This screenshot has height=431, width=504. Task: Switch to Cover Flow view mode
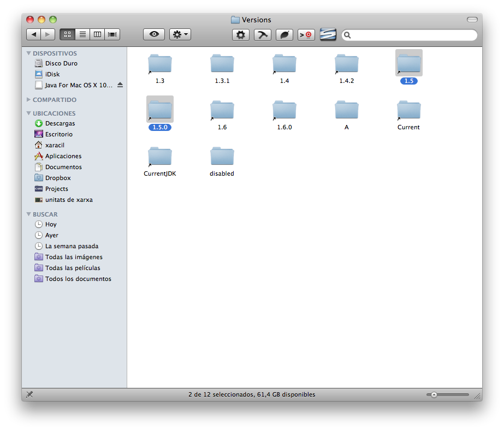112,34
